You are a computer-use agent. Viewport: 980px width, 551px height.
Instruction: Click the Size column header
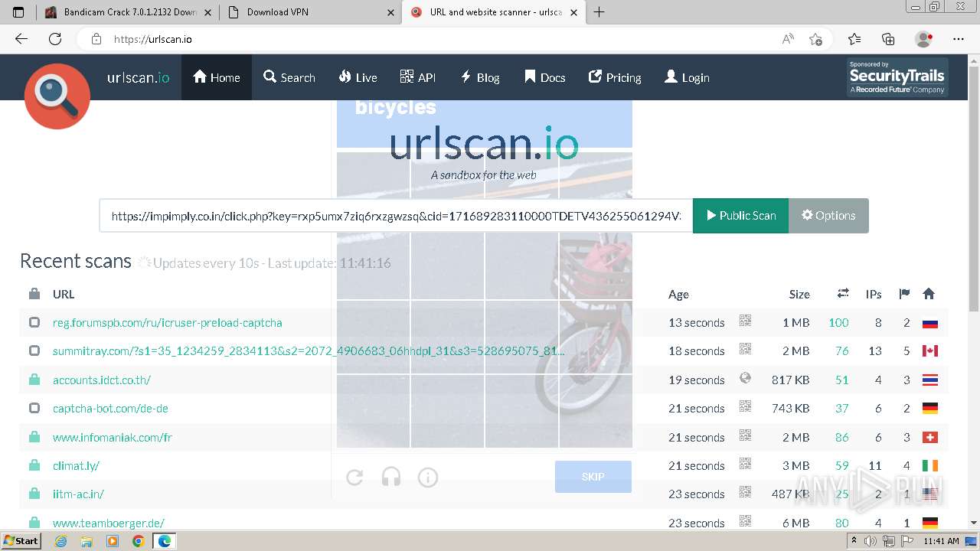point(799,294)
